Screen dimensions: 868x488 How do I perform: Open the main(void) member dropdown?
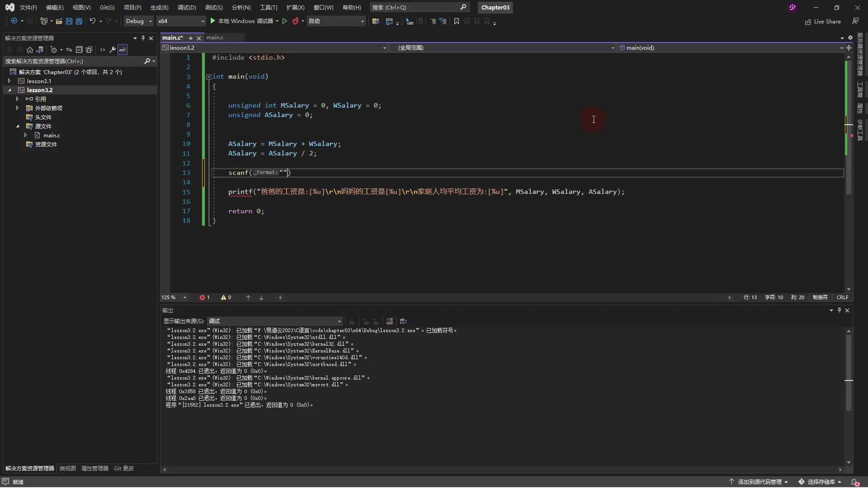[731, 48]
